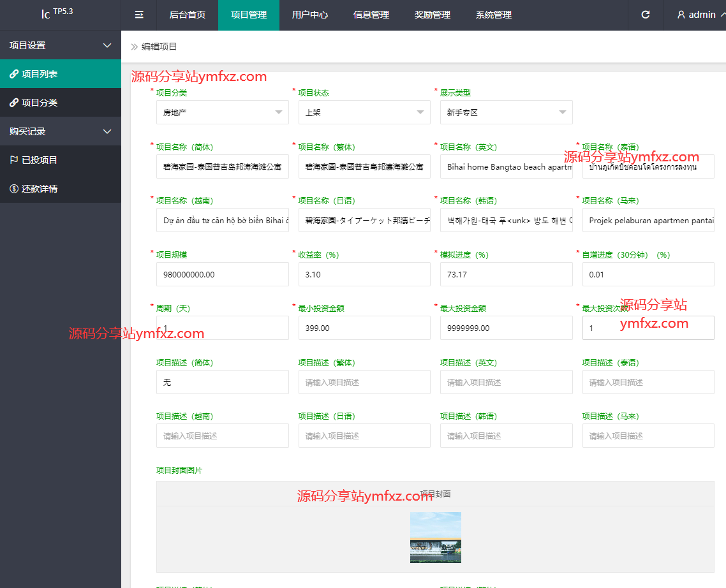Open the 项目分类 dropdown showing 房地产
Screen dimensions: 726x588
coord(222,112)
